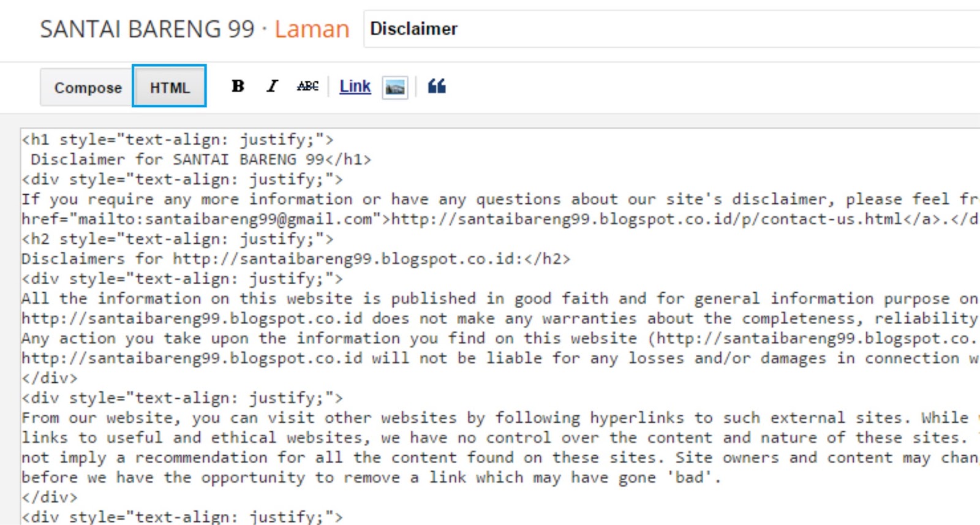Screen dimensions: 980x525
Task: Place cursor in the h2 opening tag line
Action: coord(178,239)
